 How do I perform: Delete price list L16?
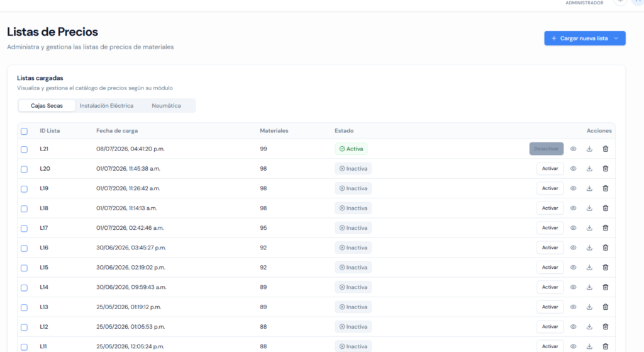point(606,247)
